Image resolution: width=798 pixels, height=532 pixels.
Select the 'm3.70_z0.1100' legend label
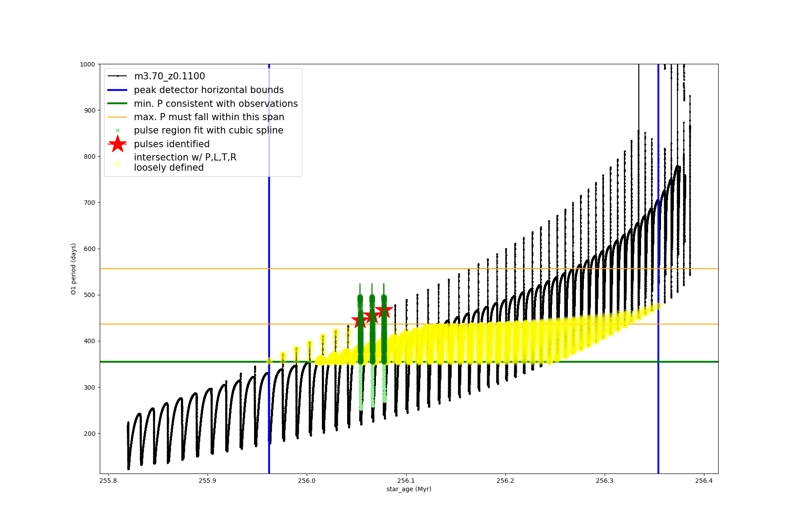click(169, 76)
